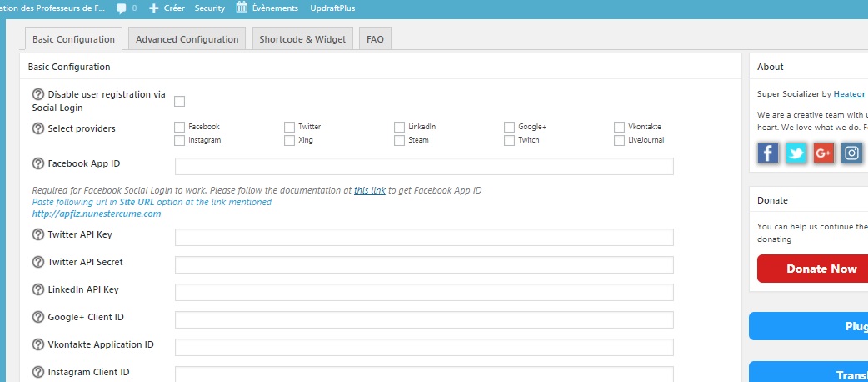Open the Shortcode & Widget tab

302,39
